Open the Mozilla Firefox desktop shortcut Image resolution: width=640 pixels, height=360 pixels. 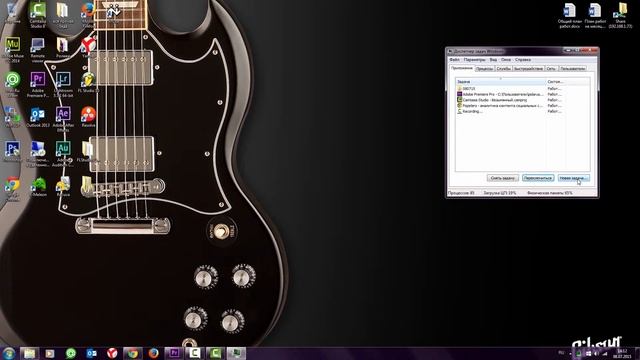pos(88,15)
